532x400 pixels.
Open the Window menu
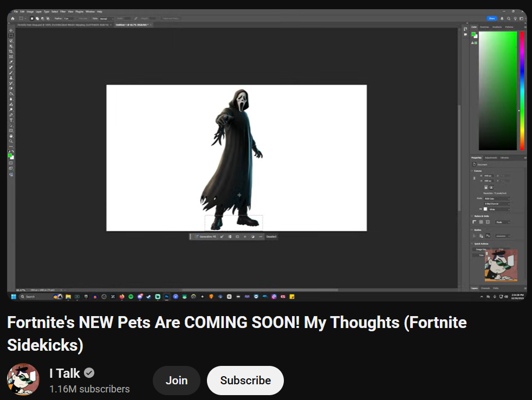(90, 11)
